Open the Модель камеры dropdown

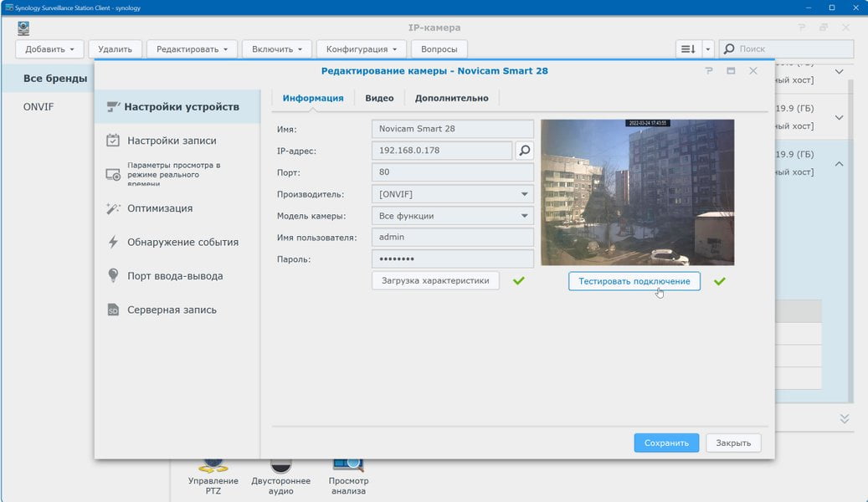click(452, 216)
